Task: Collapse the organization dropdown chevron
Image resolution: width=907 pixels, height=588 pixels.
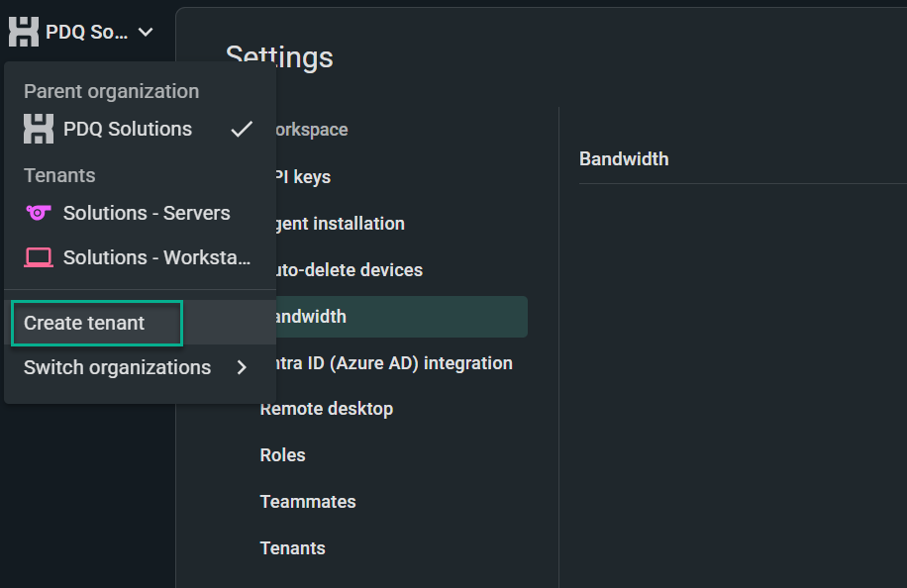Action: 146,33
